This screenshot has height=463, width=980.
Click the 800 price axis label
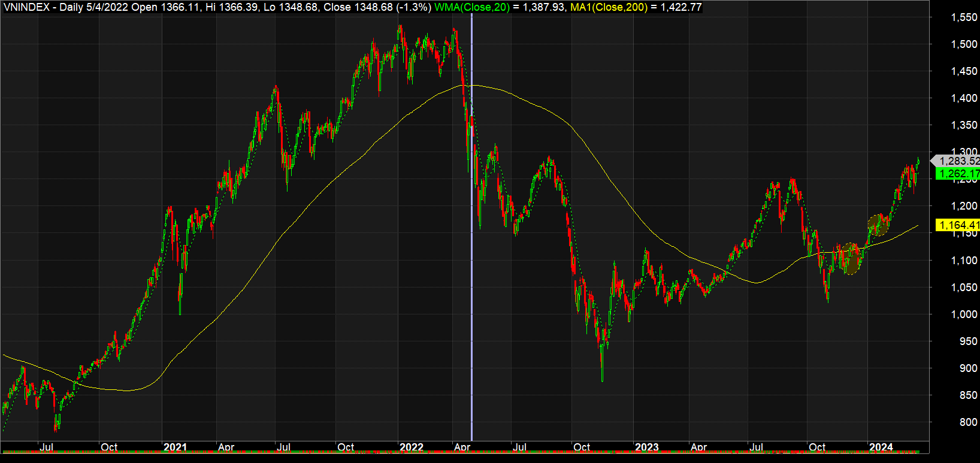969,422
